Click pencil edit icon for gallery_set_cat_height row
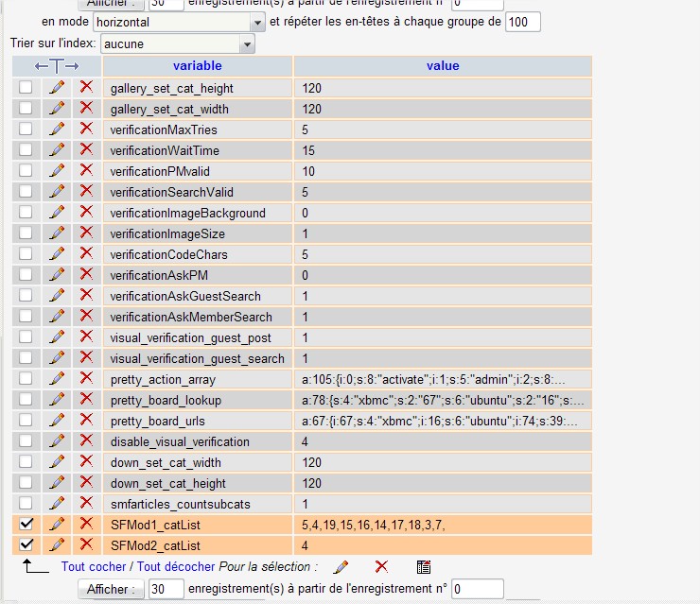Viewport: 700px width, 604px height. 57,87
